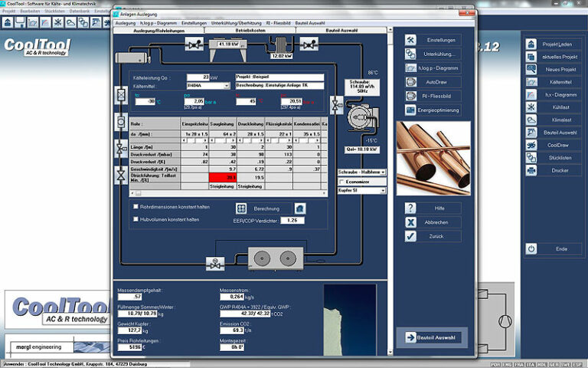Viewport: 588px width, 368px height.
Task: Click the sight glass symbol on left pipe
Action: click(x=121, y=122)
